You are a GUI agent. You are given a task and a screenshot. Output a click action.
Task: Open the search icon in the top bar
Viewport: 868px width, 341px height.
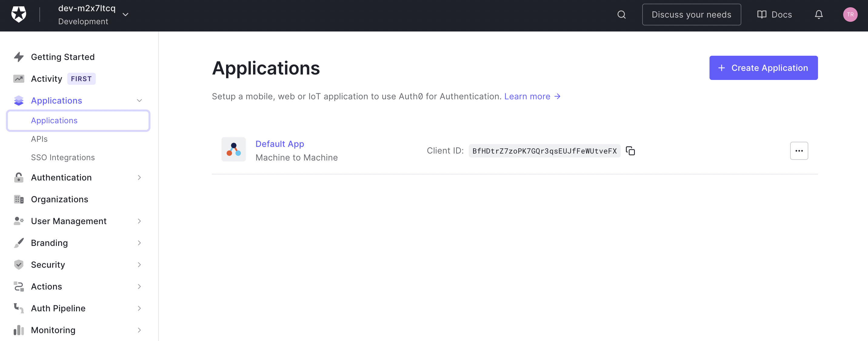click(622, 15)
